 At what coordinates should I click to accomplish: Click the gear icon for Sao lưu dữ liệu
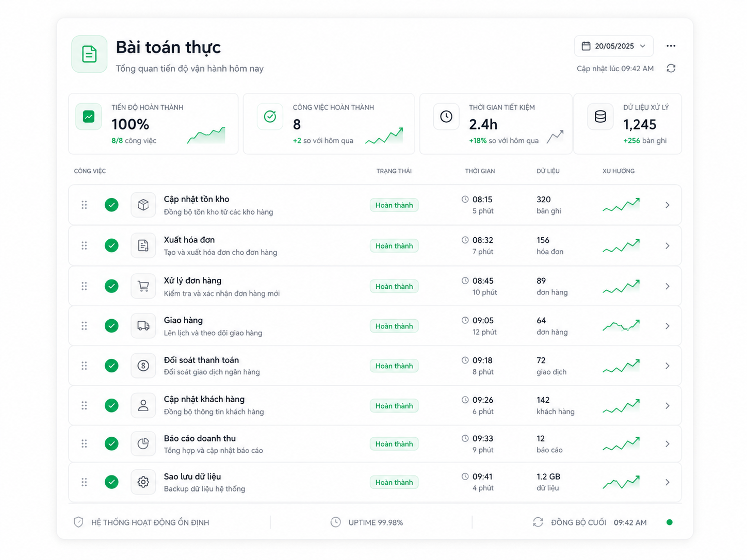tap(143, 482)
